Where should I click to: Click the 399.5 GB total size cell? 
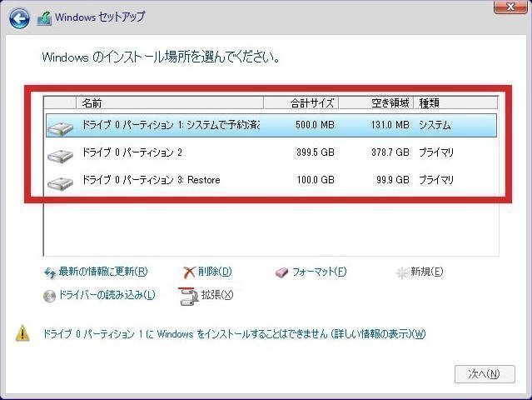point(316,152)
